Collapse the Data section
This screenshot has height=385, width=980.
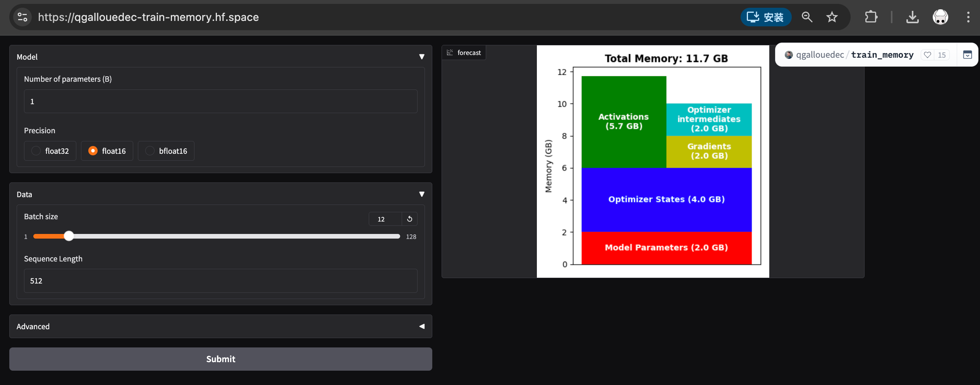(x=421, y=194)
